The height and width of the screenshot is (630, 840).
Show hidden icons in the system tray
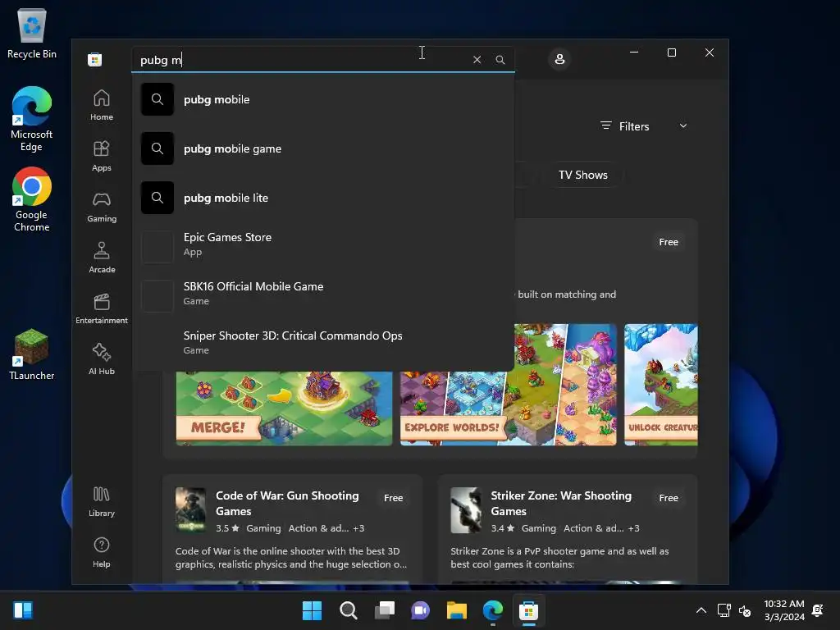click(x=701, y=610)
